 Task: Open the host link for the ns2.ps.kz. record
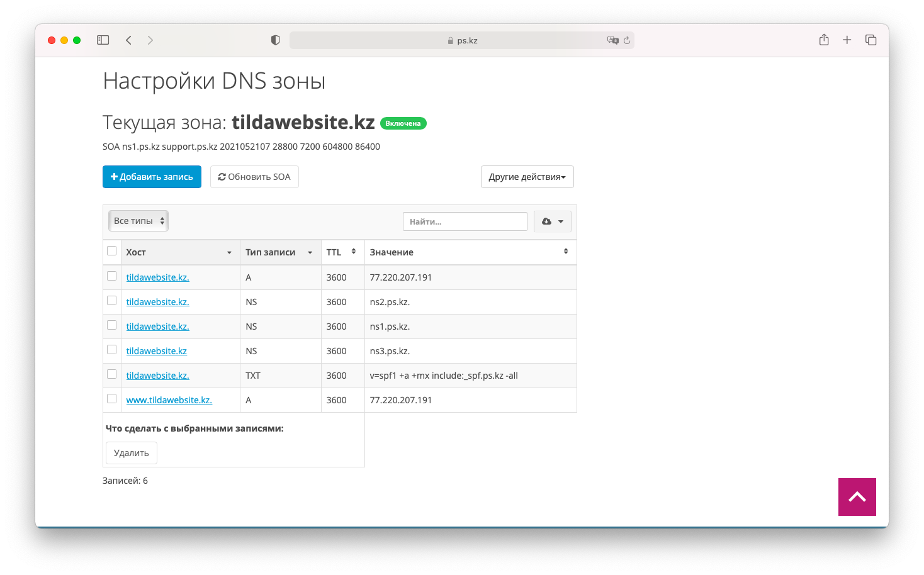[157, 302]
